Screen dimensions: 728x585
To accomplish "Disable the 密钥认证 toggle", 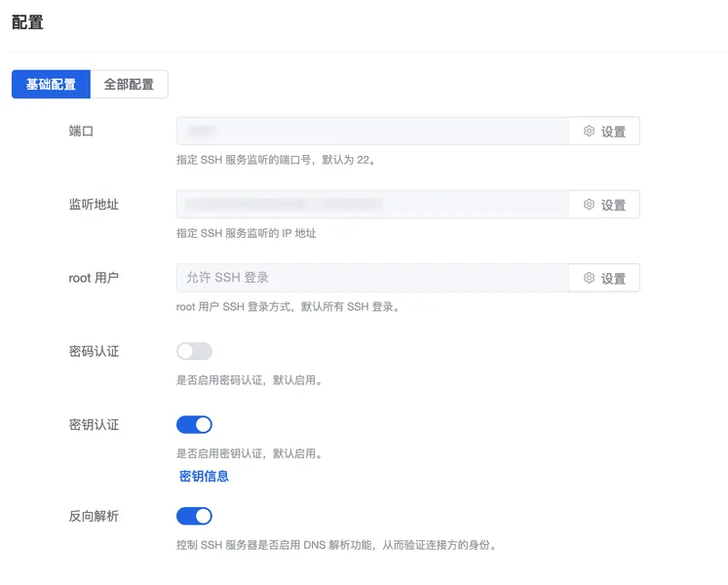I will (194, 425).
